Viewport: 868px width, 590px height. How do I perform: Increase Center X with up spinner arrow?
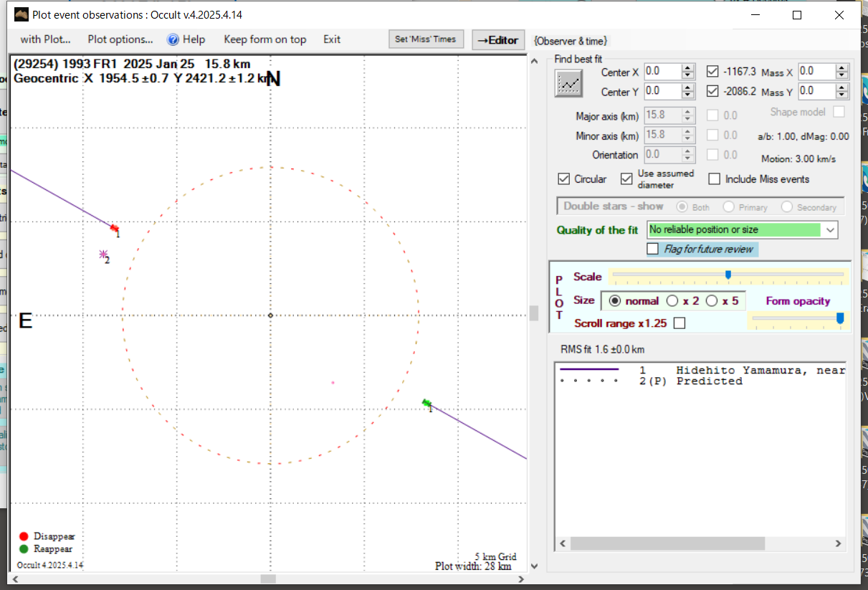(688, 68)
